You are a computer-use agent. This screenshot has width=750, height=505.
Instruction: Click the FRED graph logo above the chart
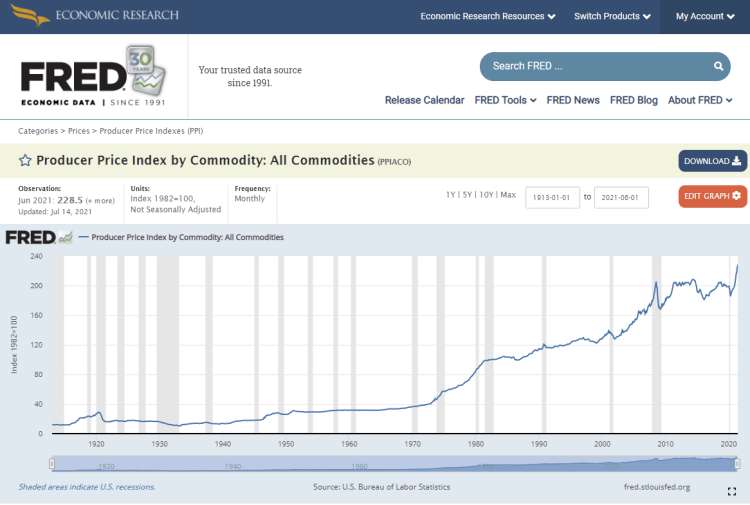(39, 237)
